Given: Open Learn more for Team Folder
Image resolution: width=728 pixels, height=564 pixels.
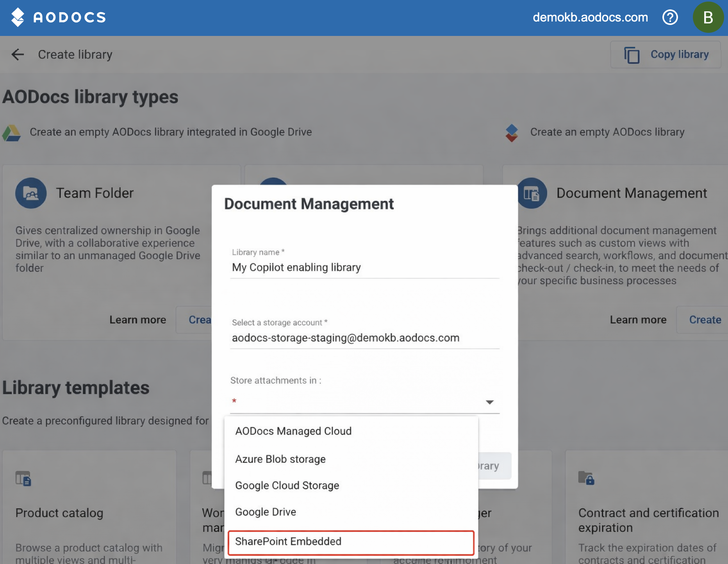Looking at the screenshot, I should pyautogui.click(x=138, y=320).
